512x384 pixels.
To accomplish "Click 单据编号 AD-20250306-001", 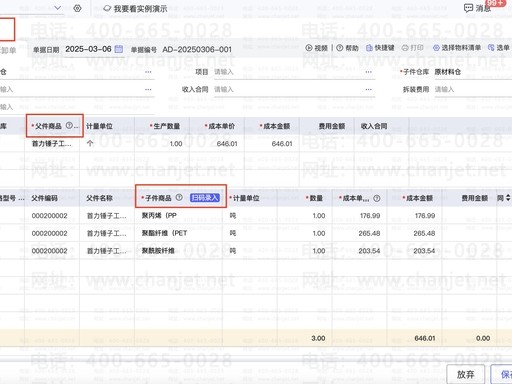I will point(197,50).
